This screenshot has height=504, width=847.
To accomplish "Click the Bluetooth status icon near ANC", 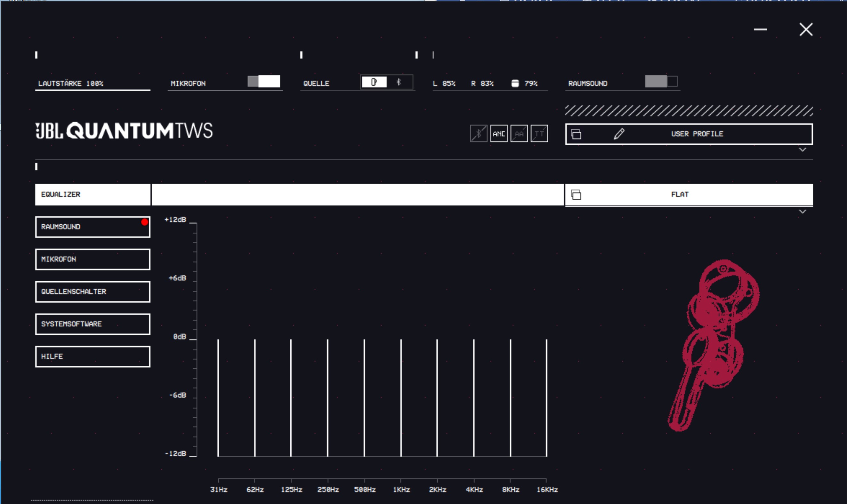I will click(x=478, y=133).
